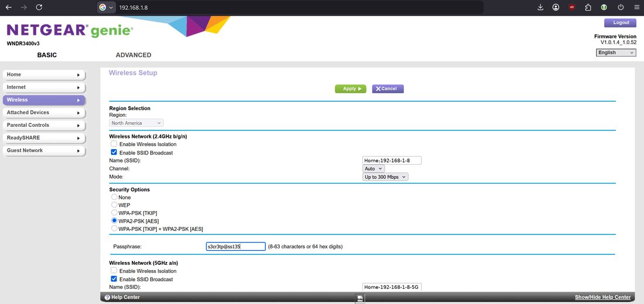Open the Attached Devices menu item
The height and width of the screenshot is (304, 644).
click(44, 113)
